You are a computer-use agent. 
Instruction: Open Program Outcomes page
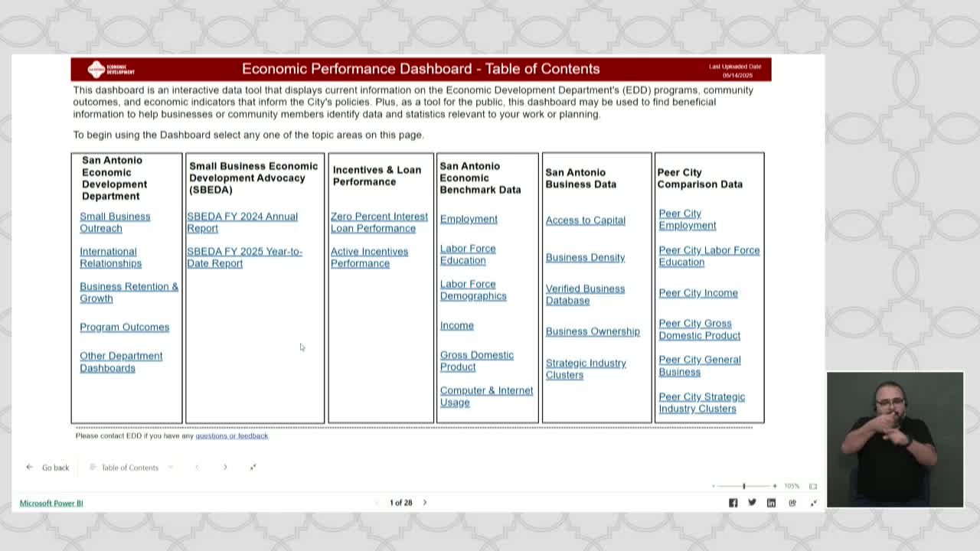click(x=124, y=327)
